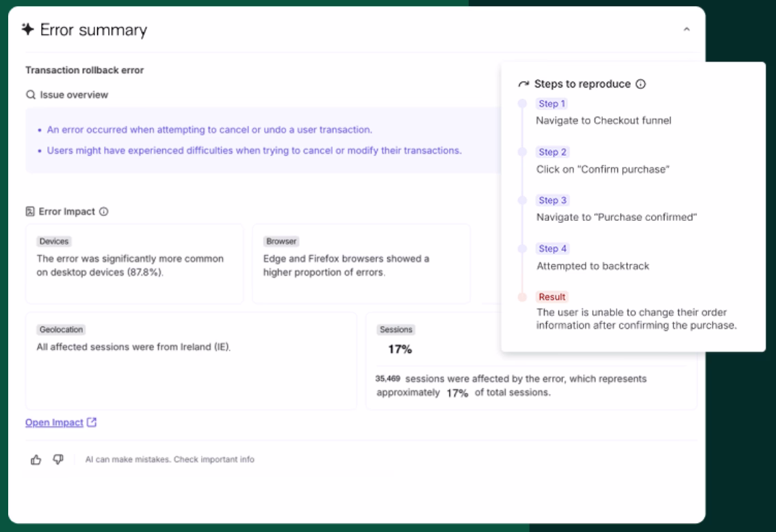Click the curved arrow icon on Steps to reproduce

tap(523, 84)
